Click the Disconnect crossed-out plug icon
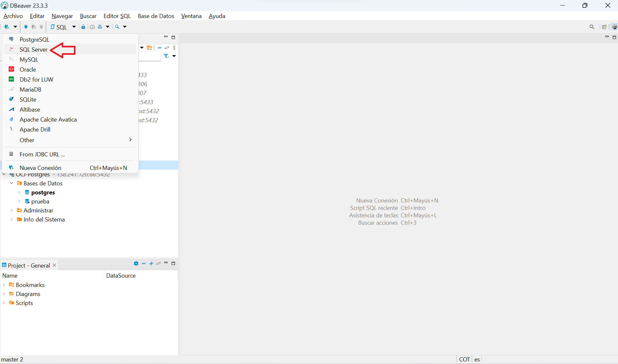The image size is (618, 364). [41, 27]
